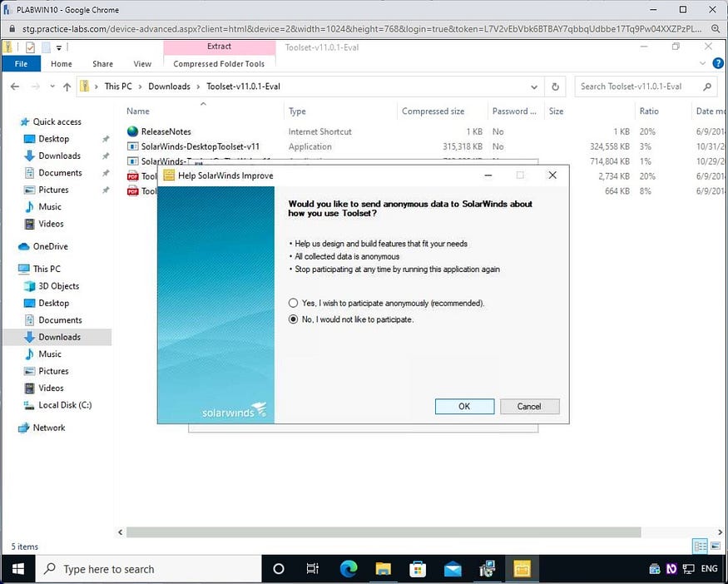This screenshot has height=584, width=728.
Task: Open pinned Pictures under Quick access
Action: pyautogui.click(x=53, y=190)
